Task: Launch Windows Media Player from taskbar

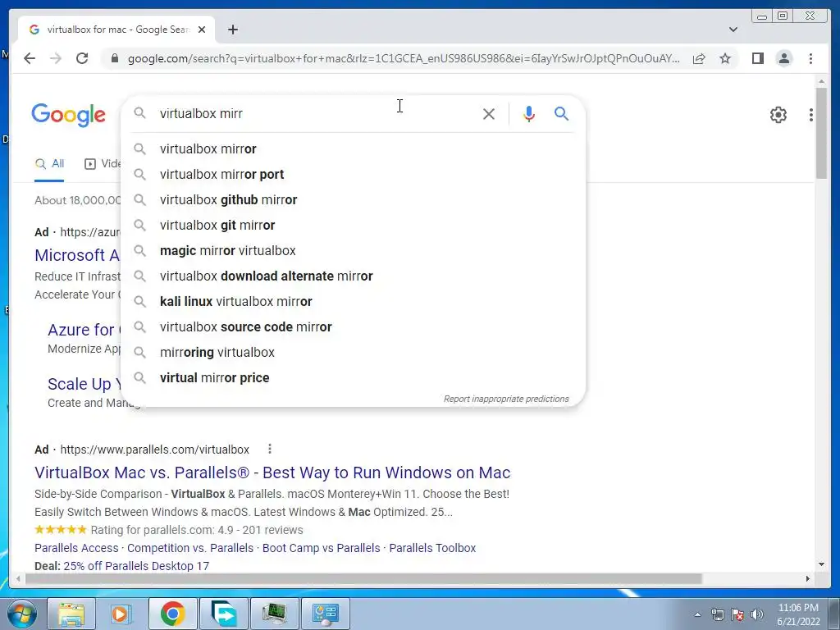Action: point(121,614)
